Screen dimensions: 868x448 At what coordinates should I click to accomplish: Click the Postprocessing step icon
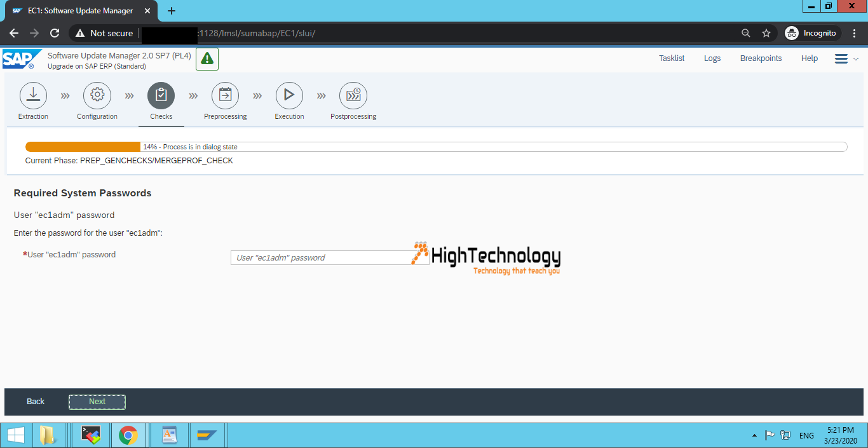click(353, 95)
